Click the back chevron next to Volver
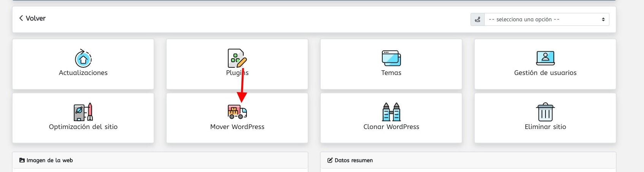Viewport: 644px width, 172px height. pyautogui.click(x=21, y=18)
